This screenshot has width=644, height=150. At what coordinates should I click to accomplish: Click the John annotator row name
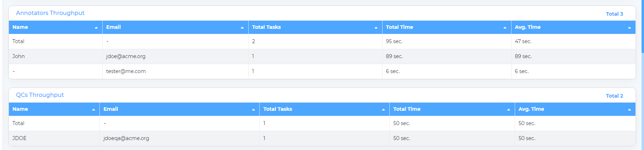18,56
